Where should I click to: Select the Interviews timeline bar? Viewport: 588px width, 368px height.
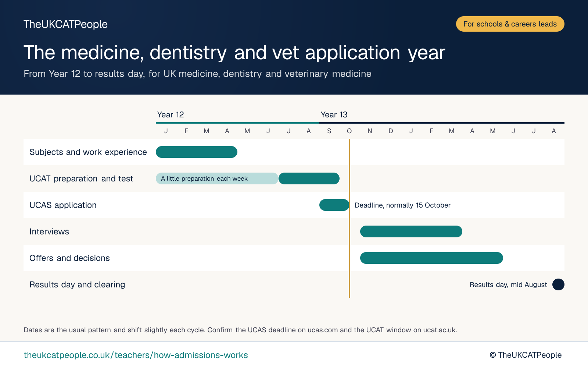[x=411, y=231]
